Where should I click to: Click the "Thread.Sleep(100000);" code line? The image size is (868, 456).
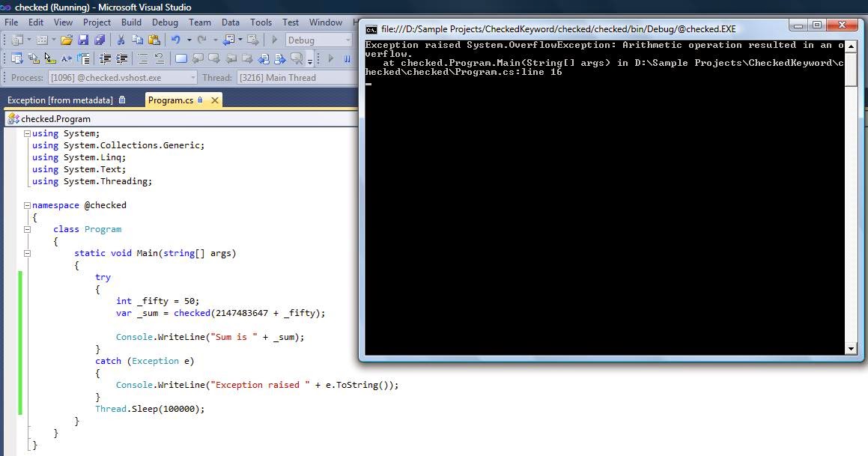(x=150, y=409)
